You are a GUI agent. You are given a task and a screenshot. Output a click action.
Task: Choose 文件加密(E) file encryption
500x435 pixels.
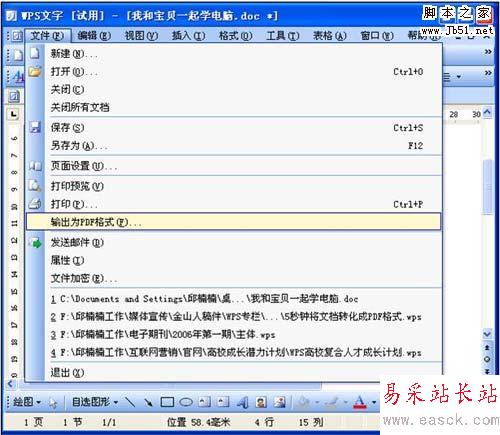233,278
